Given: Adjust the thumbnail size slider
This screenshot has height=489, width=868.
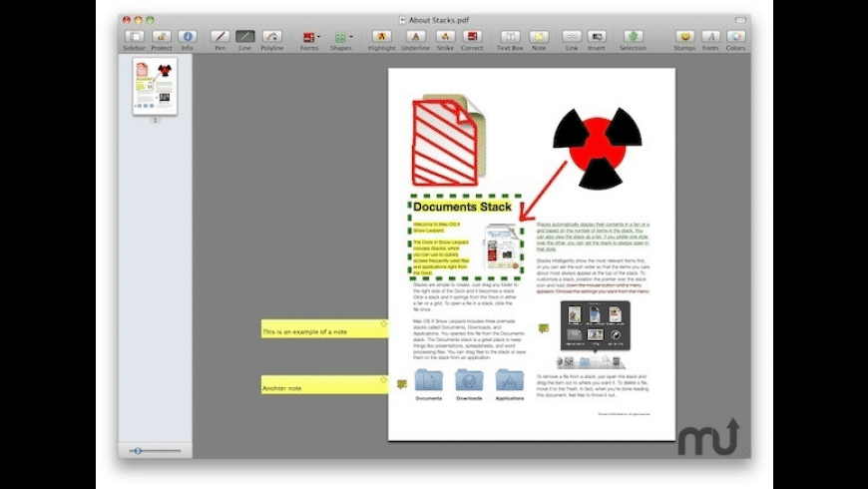Looking at the screenshot, I should click(x=138, y=451).
